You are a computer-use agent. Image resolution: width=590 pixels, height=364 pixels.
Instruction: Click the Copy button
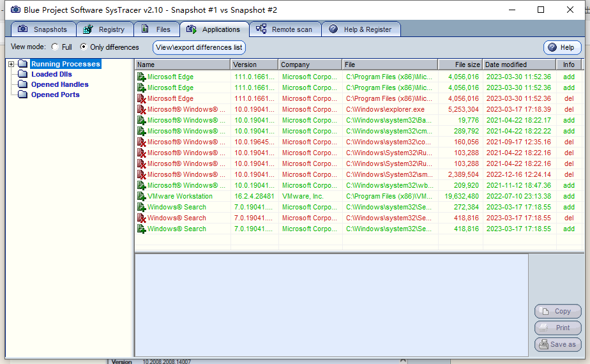pos(557,311)
